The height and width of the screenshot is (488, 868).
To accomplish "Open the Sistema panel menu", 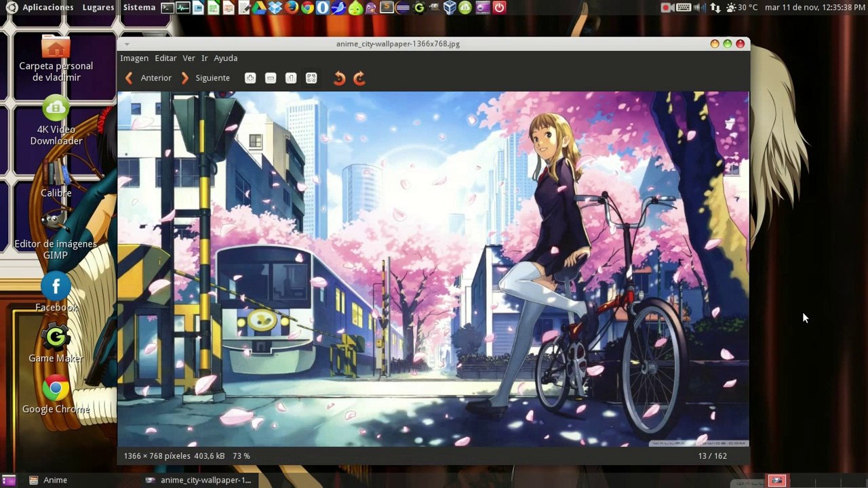I will 140,7.
